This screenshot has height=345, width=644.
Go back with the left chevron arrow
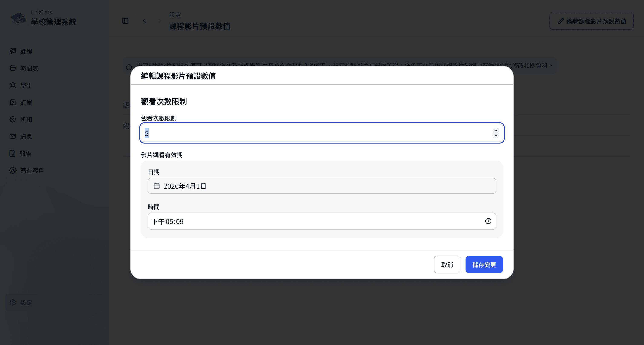click(145, 21)
